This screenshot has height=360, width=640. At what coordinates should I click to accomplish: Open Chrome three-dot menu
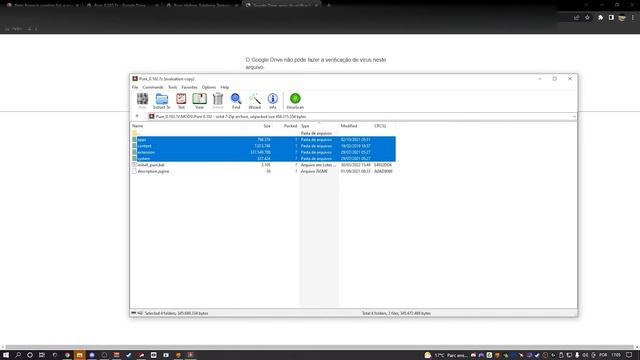(x=633, y=18)
